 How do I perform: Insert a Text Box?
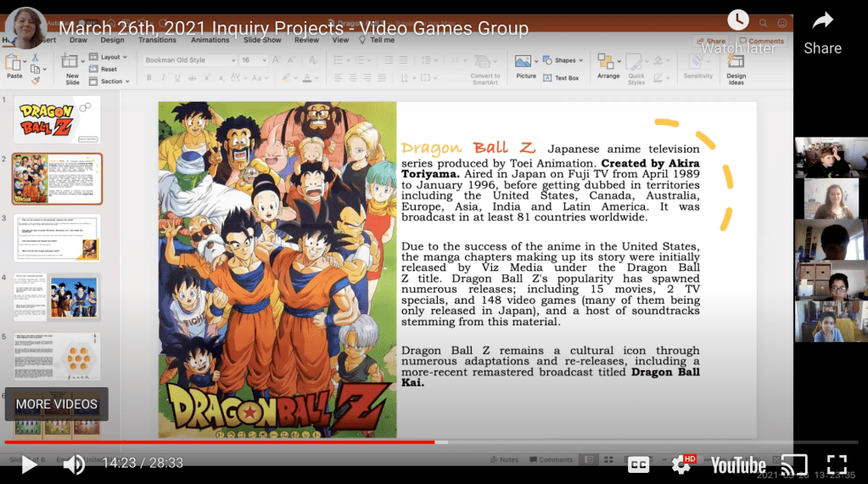click(561, 78)
